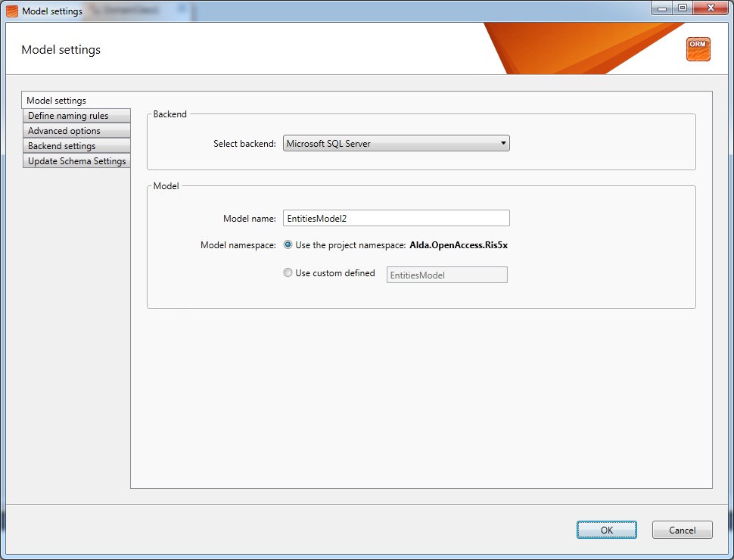This screenshot has width=734, height=560.
Task: Switch to Define naming rules tab
Action: [76, 116]
